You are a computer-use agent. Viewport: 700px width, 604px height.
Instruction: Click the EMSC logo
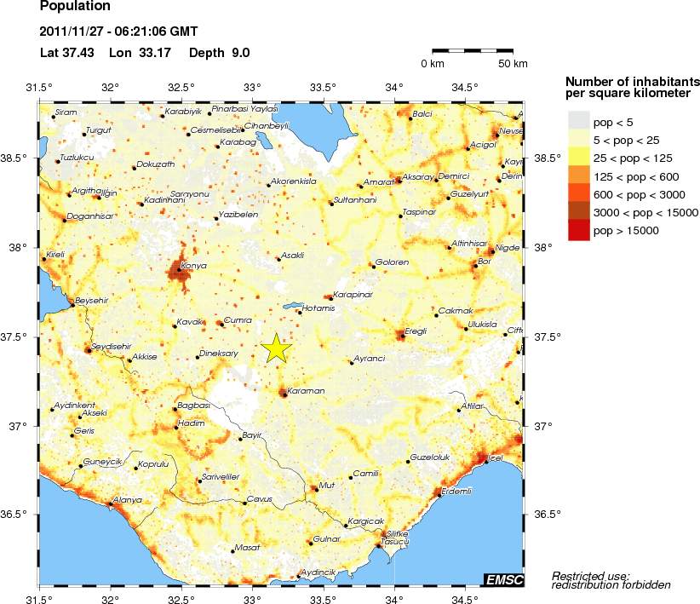[503, 580]
